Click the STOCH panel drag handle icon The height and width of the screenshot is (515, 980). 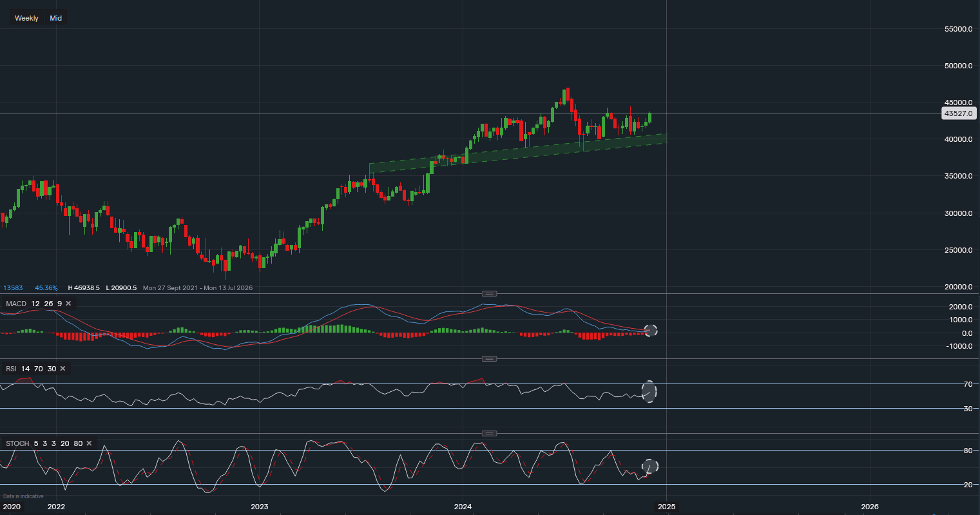click(488, 433)
